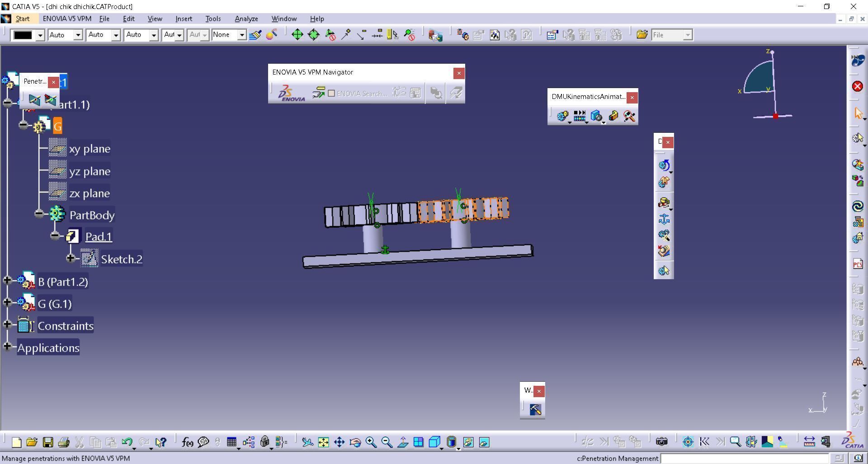Select xy plane in the tree
The image size is (868, 464).
click(90, 149)
